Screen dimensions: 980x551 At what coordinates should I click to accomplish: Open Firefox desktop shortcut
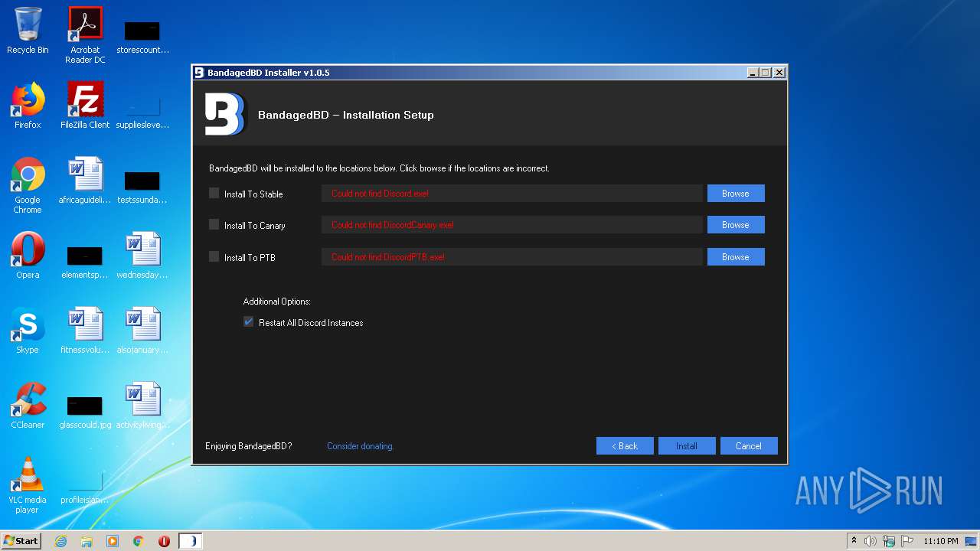tap(28, 106)
